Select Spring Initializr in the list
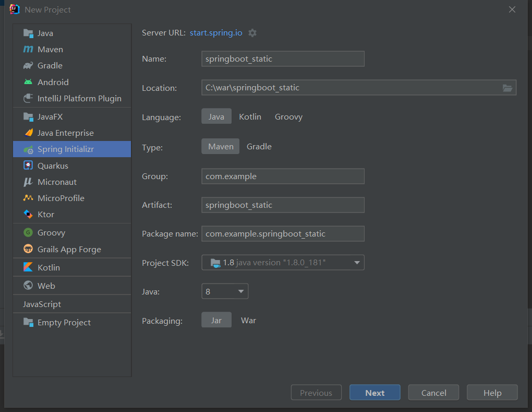The image size is (532, 412). 72,149
